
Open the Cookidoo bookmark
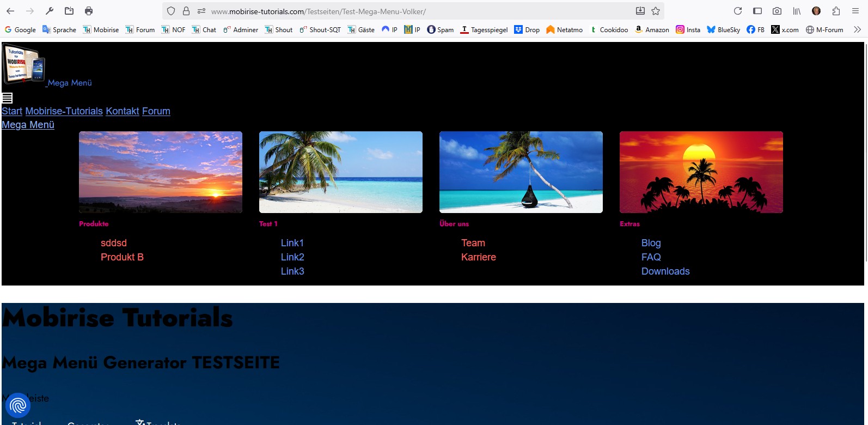609,30
